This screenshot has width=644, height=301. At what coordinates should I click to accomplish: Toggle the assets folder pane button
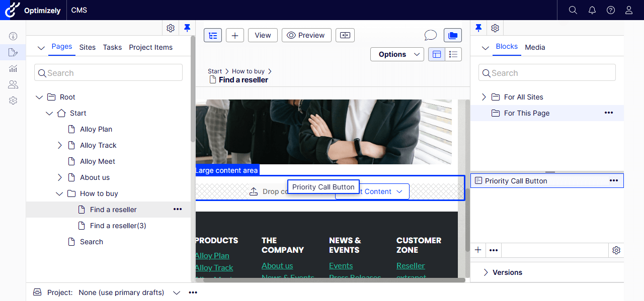[453, 35]
